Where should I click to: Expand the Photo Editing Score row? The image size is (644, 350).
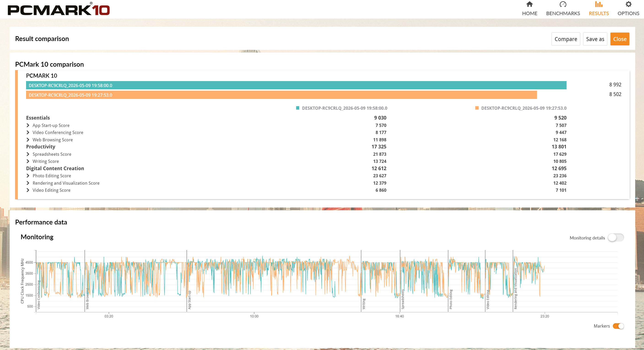[28, 176]
